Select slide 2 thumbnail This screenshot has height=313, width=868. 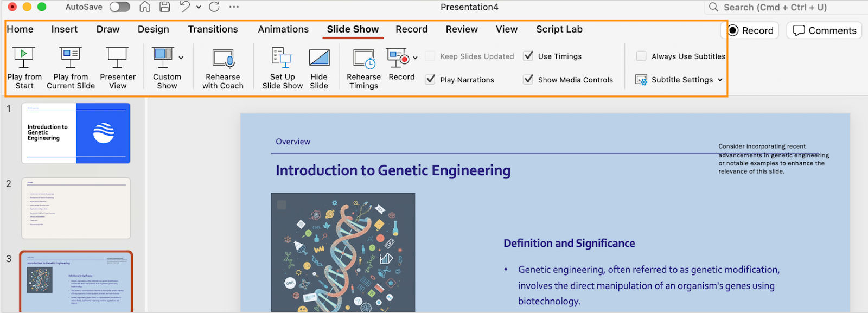coord(76,208)
